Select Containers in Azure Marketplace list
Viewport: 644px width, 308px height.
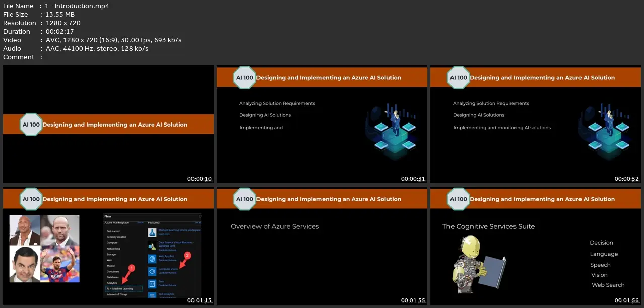pyautogui.click(x=113, y=271)
